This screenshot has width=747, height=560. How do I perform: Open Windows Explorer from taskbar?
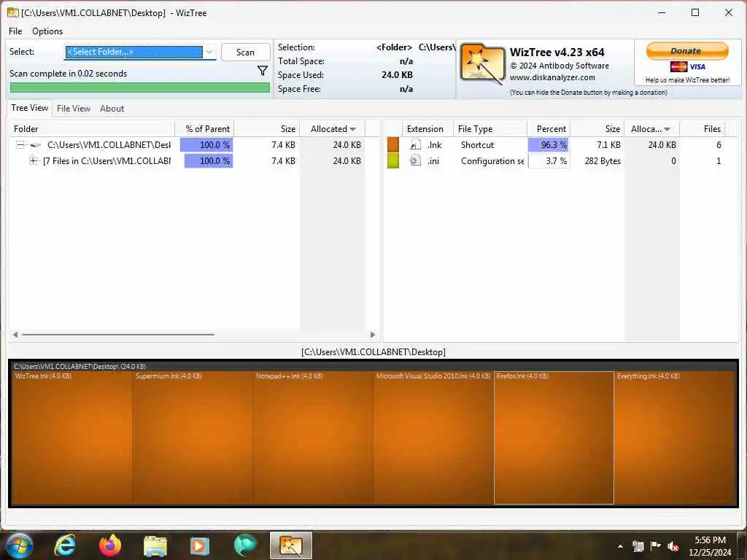[155, 545]
